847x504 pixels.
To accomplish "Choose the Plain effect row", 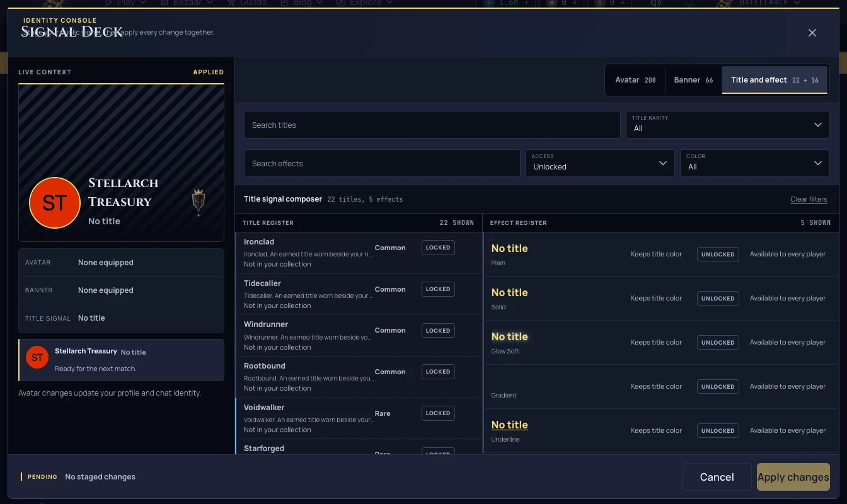I will pyautogui.click(x=660, y=255).
